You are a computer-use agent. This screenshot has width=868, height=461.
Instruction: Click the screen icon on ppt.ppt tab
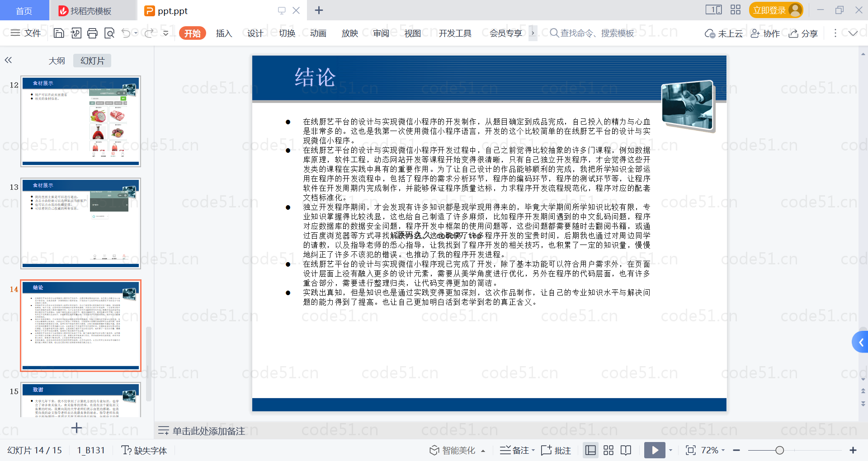tap(282, 10)
